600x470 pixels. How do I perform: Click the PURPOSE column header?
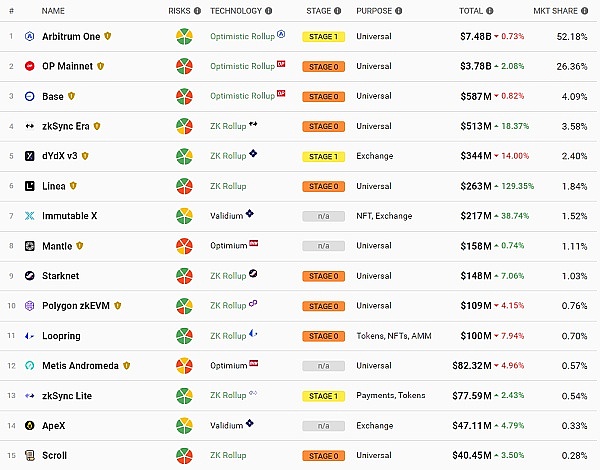click(375, 11)
